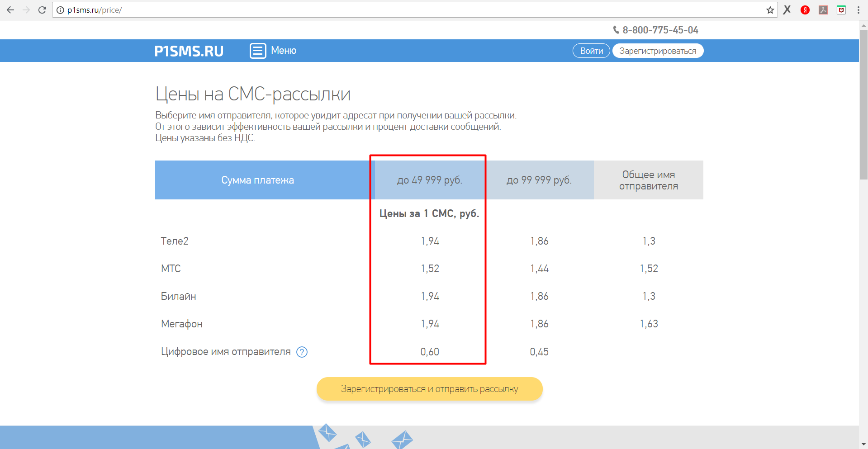This screenshot has width=868, height=449.
Task: Click the Цены на СМС-рассылки page heading
Action: point(253,94)
